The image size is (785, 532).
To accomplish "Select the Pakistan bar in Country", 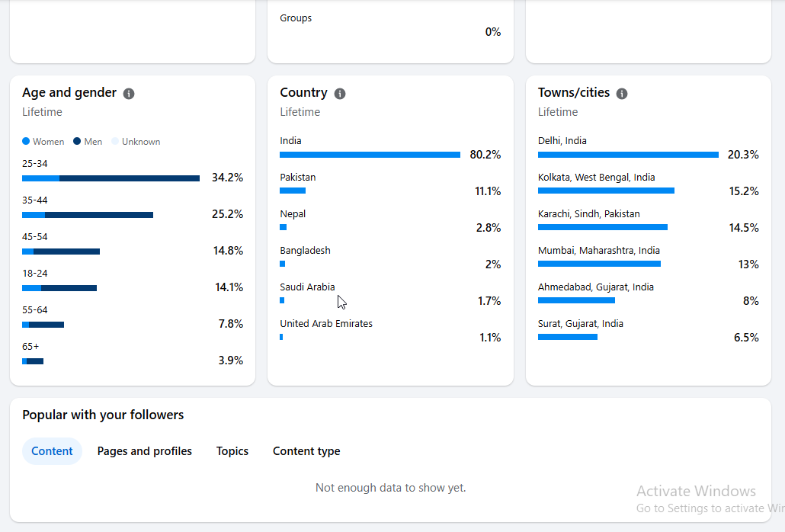I will click(293, 191).
